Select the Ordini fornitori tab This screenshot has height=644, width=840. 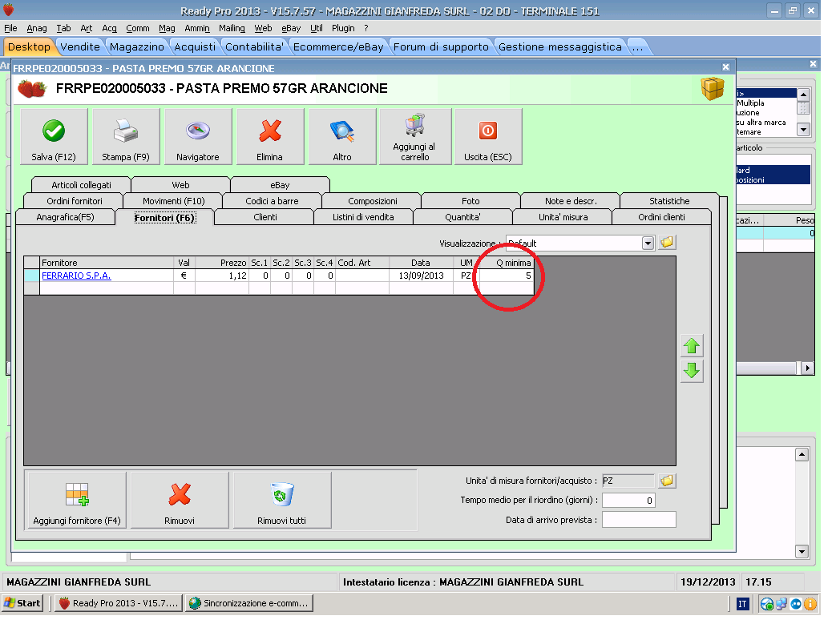pyautogui.click(x=75, y=201)
